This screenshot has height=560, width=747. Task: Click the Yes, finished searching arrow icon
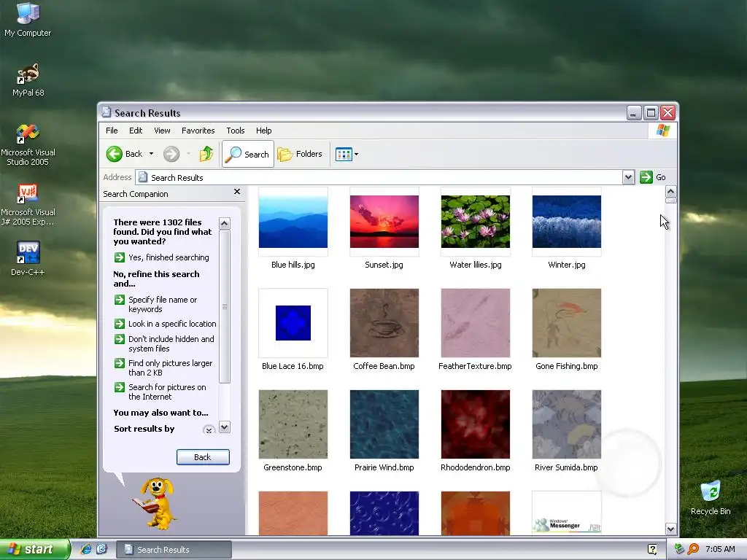(119, 257)
